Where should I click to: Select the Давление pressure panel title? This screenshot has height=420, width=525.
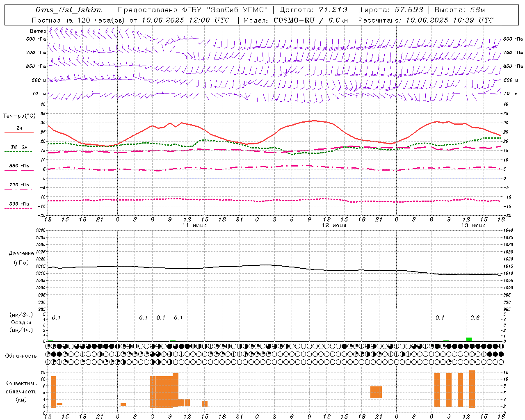coord(21,253)
